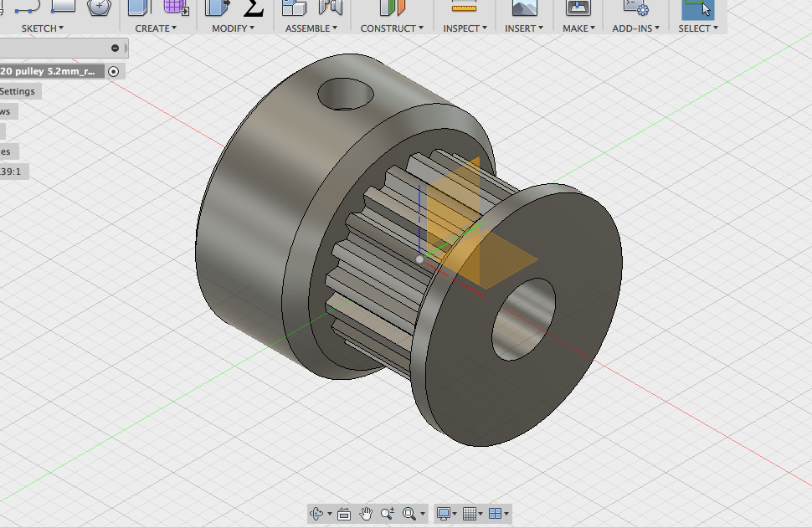Open the MAKE dropdown menu
The height and width of the screenshot is (528, 812).
pyautogui.click(x=579, y=28)
